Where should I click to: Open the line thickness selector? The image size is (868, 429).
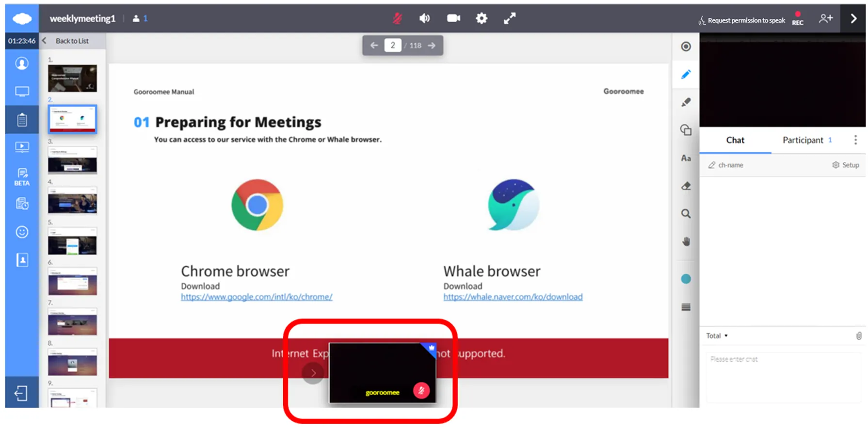(686, 307)
